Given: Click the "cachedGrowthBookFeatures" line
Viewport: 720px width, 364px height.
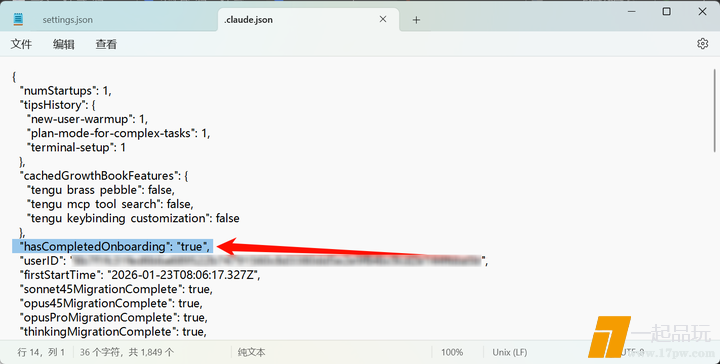Looking at the screenshot, I should pos(104,176).
